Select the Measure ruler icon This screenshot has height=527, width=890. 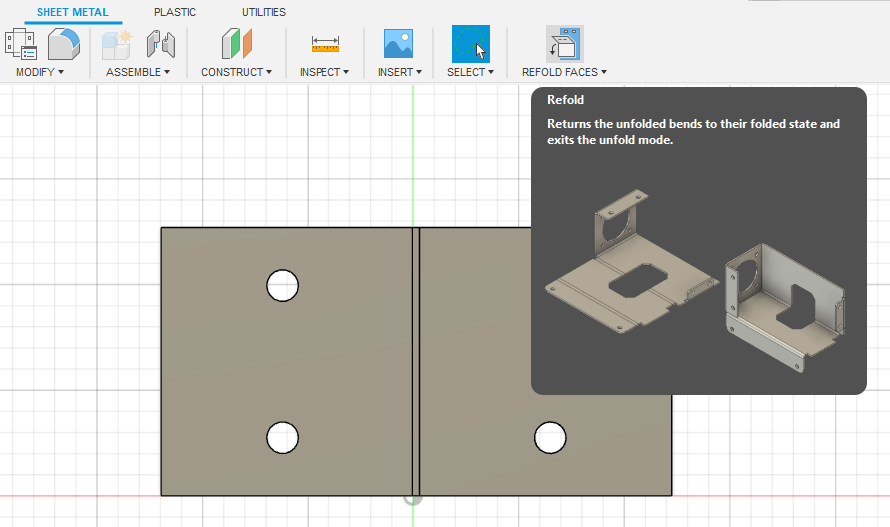click(325, 44)
